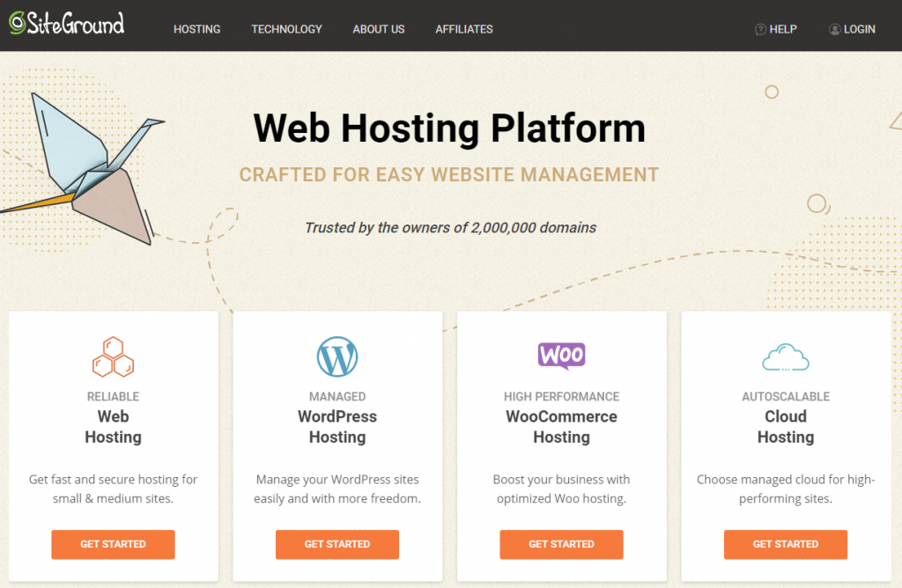
Task: Click the Login user avatar icon
Action: [x=834, y=29]
